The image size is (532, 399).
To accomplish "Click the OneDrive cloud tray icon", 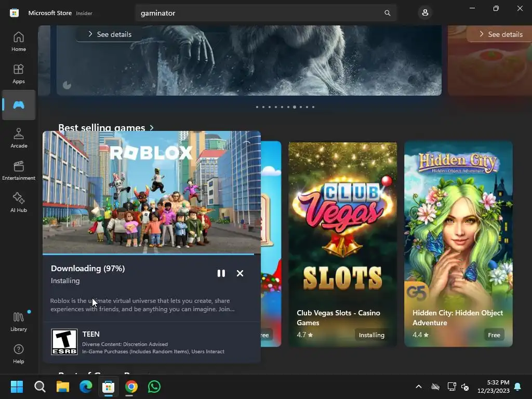I will (x=435, y=387).
